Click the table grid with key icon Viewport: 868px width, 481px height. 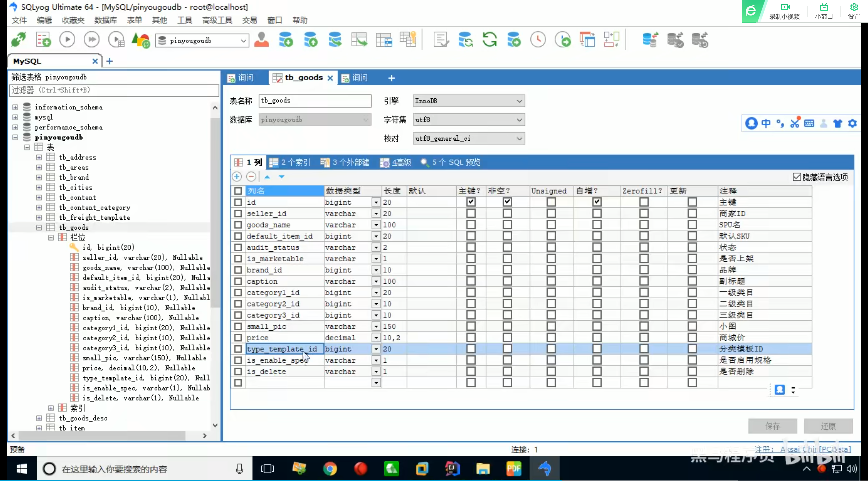coord(408,40)
